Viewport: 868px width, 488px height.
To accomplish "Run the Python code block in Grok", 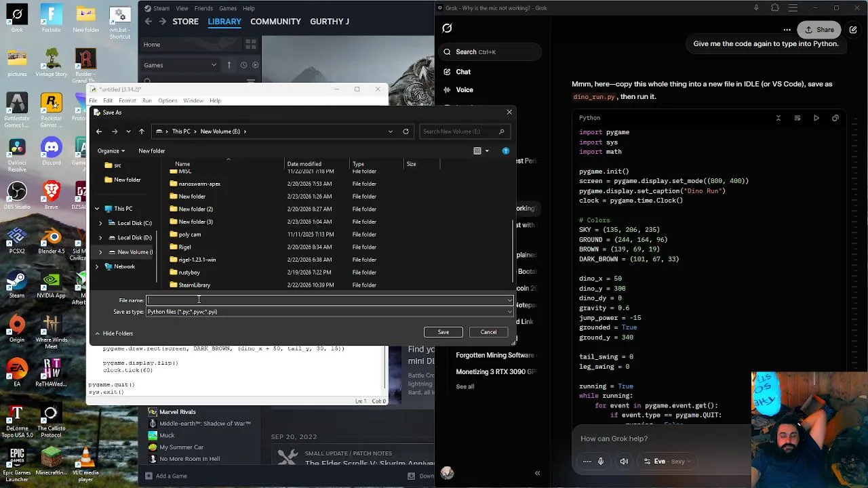I will tap(816, 118).
